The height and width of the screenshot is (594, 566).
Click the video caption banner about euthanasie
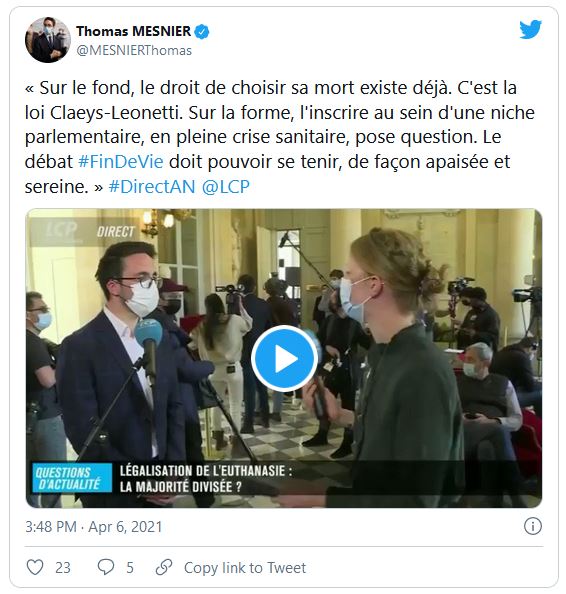pos(206,478)
